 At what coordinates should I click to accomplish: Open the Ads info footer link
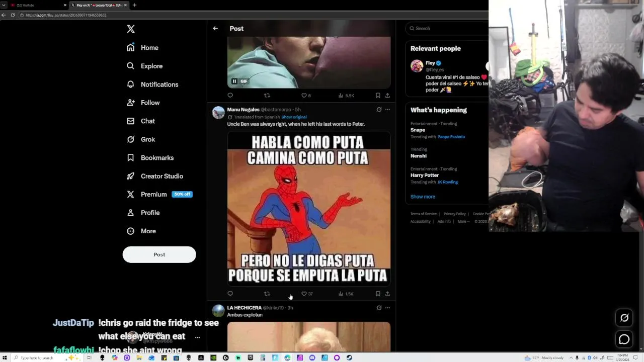(x=444, y=222)
